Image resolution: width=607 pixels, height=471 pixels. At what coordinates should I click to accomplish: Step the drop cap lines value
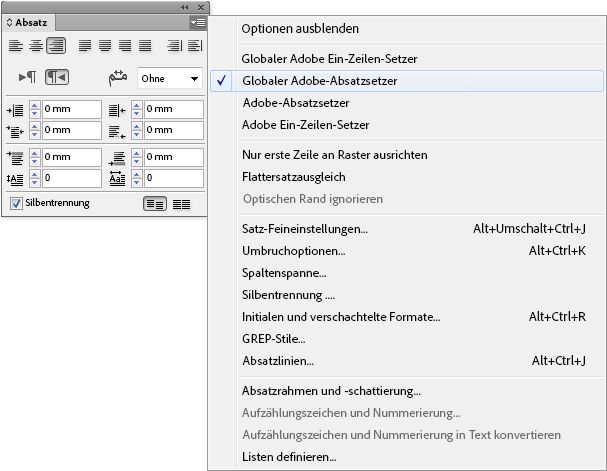click(34, 179)
